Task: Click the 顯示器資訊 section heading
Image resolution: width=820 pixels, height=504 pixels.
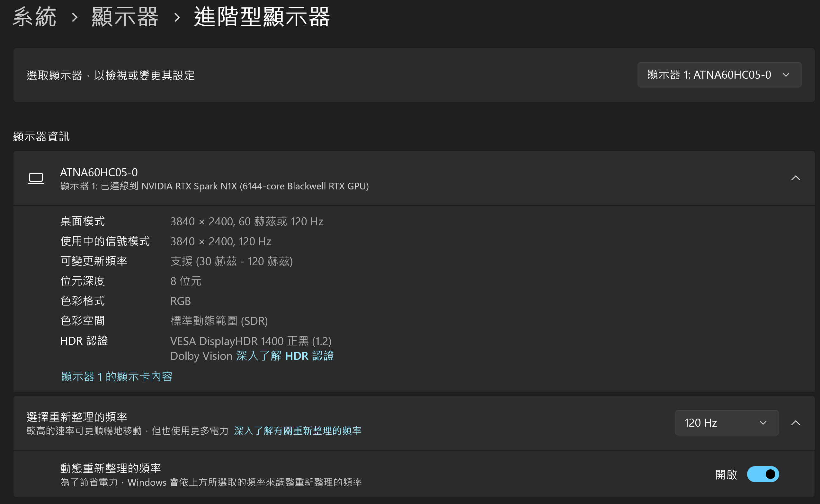Action: tap(41, 136)
